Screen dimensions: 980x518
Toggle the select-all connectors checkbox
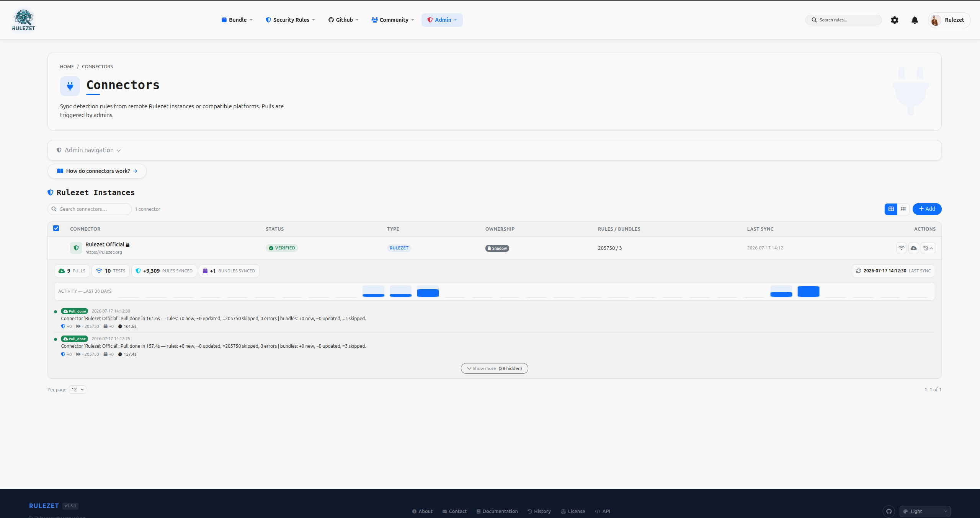point(56,228)
